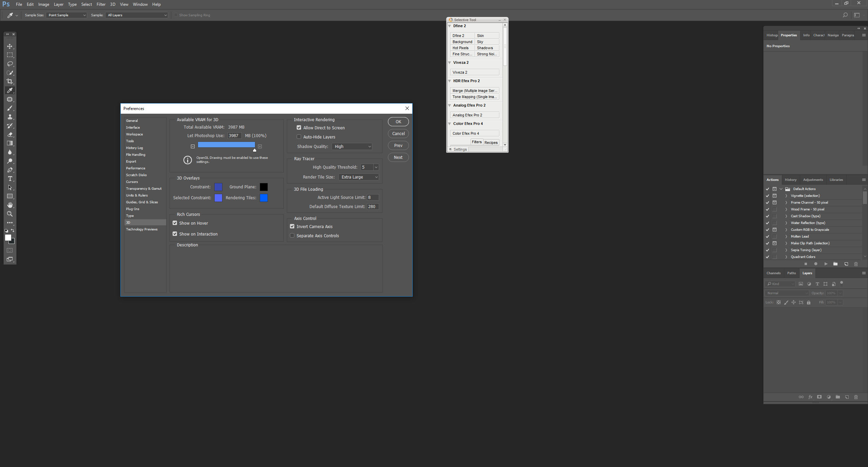Click the Add layer mask icon
868x467 pixels.
(819, 397)
